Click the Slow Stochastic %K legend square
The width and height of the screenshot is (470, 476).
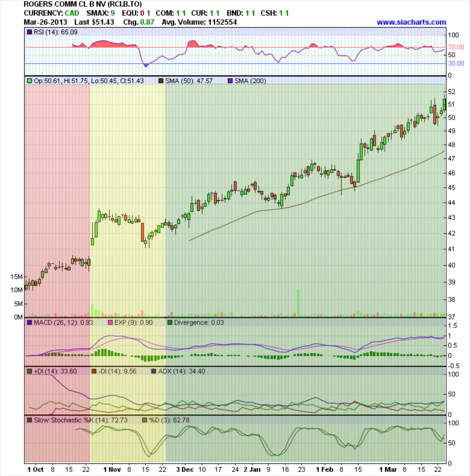point(30,420)
